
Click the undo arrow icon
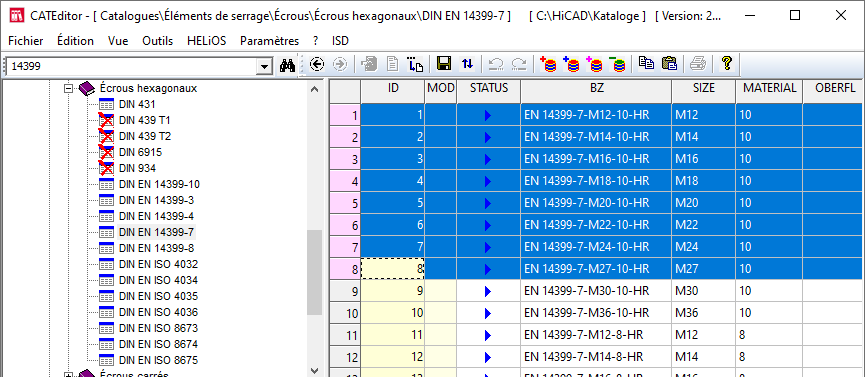coord(496,65)
